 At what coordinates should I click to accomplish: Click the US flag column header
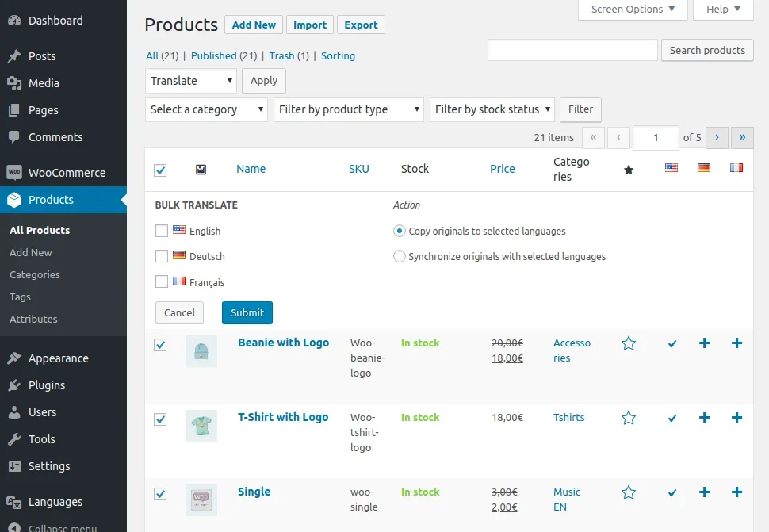coord(673,168)
